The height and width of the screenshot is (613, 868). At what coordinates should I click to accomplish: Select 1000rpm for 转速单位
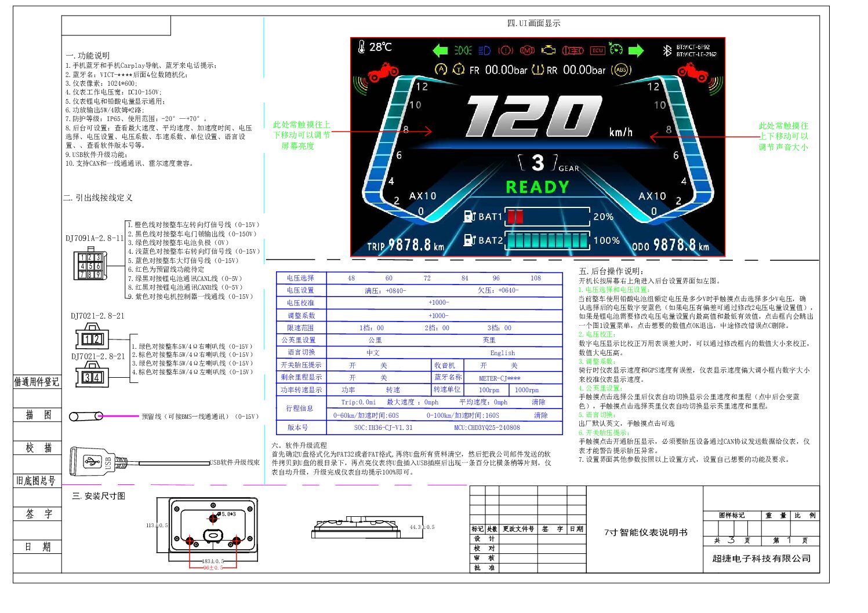point(526,390)
